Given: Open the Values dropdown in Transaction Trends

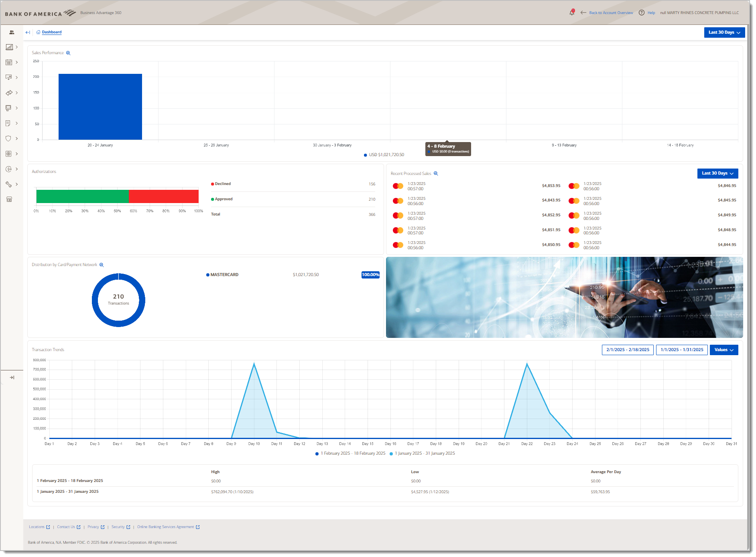Looking at the screenshot, I should tap(723, 350).
